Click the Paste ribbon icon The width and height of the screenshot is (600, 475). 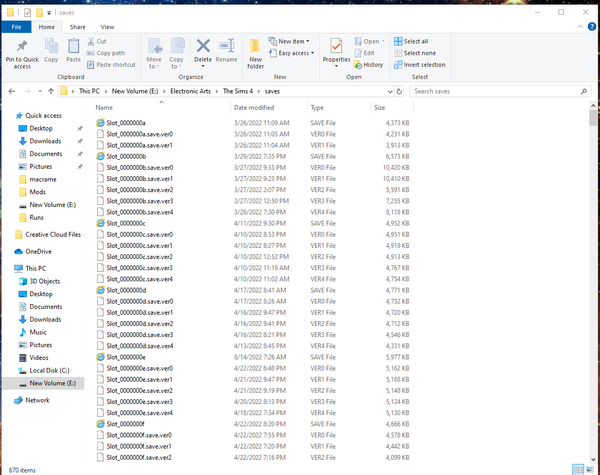pyautogui.click(x=73, y=47)
